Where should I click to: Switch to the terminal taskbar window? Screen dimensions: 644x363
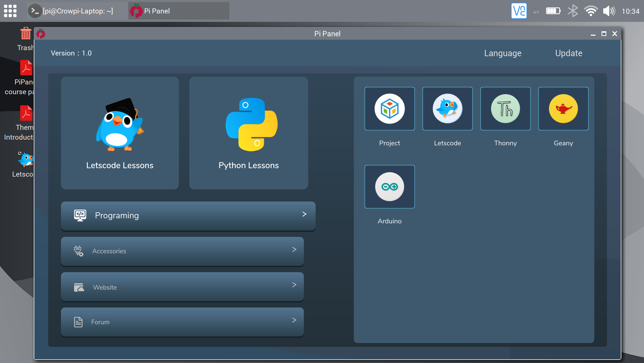[76, 11]
